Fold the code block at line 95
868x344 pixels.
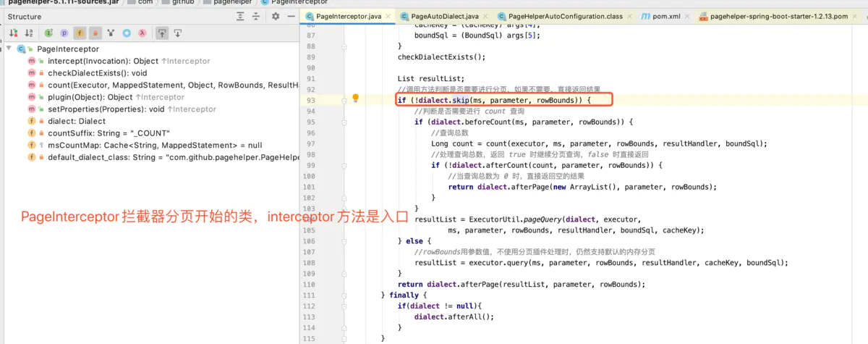click(x=344, y=122)
